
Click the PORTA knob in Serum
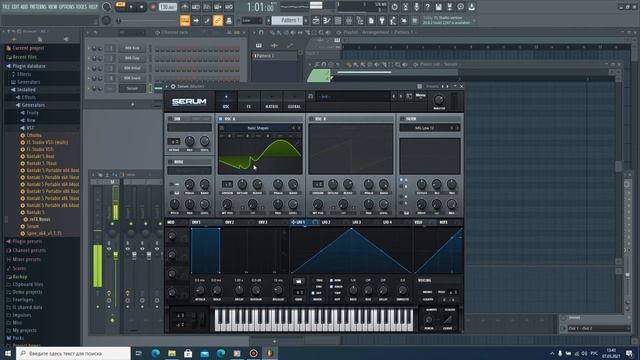pos(429,320)
